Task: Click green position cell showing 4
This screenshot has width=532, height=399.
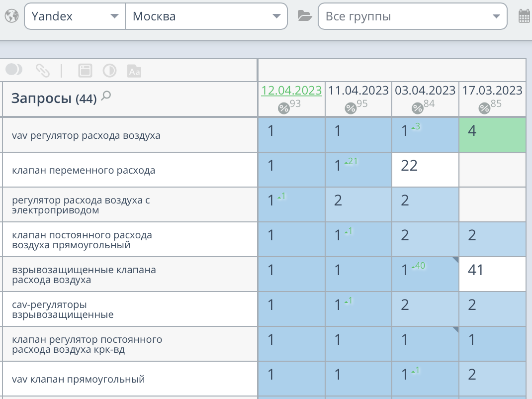Action: (492, 135)
